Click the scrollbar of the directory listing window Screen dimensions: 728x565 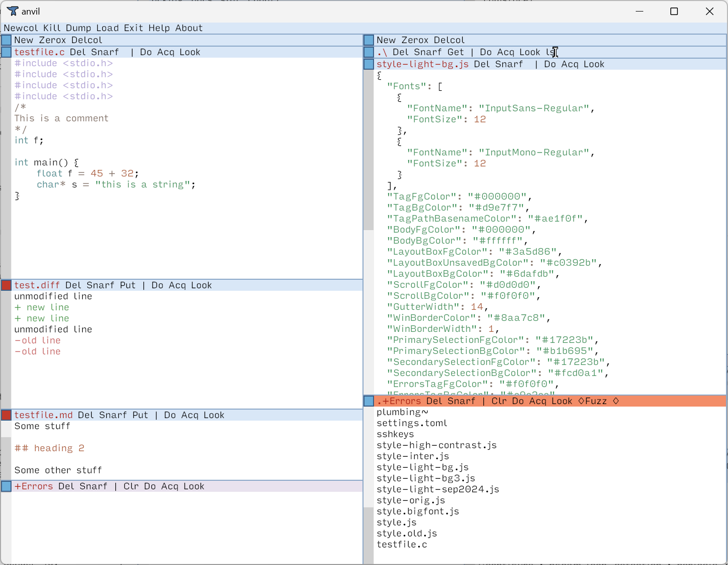point(369,485)
